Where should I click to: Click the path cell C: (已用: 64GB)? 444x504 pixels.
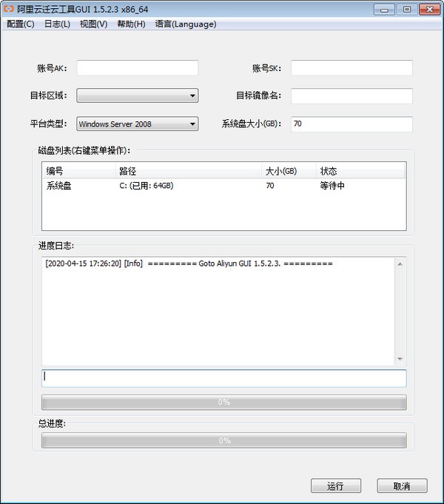(147, 186)
